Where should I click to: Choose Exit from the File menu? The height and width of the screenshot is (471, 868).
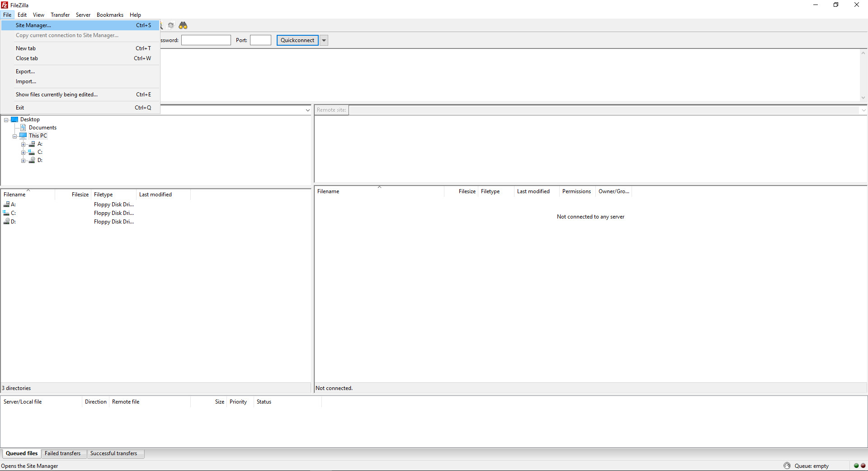click(x=80, y=108)
